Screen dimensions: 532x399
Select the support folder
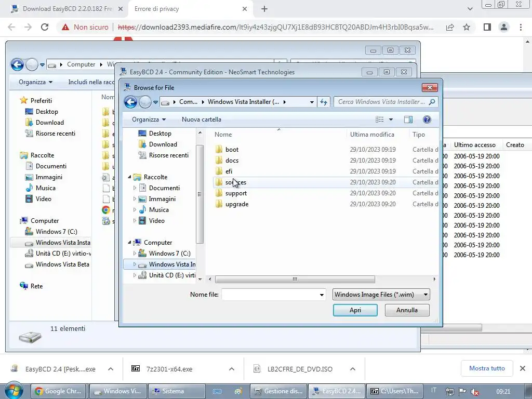(236, 193)
